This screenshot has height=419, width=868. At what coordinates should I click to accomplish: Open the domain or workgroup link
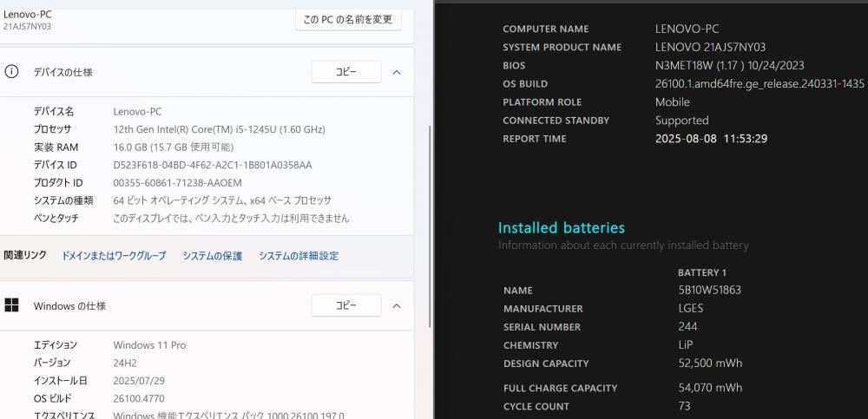(114, 256)
